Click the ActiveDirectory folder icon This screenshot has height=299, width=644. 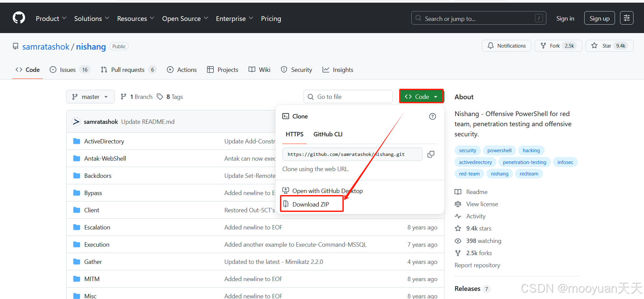[x=77, y=141]
